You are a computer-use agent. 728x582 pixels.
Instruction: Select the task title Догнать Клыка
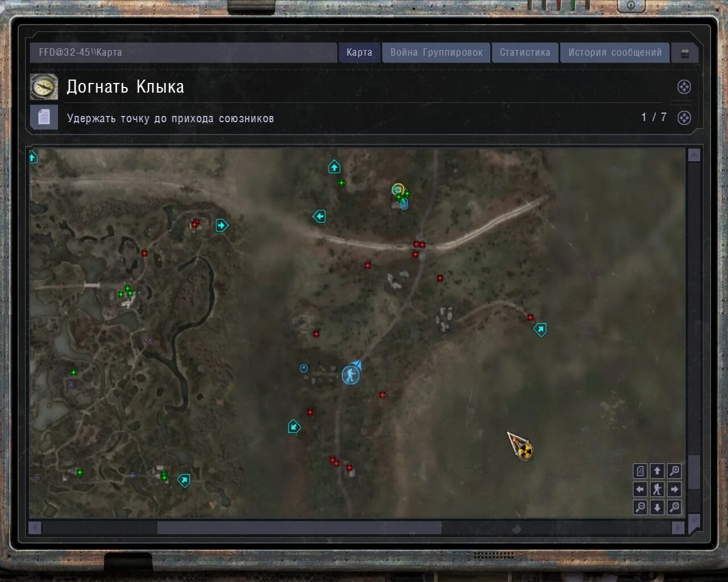coord(125,87)
